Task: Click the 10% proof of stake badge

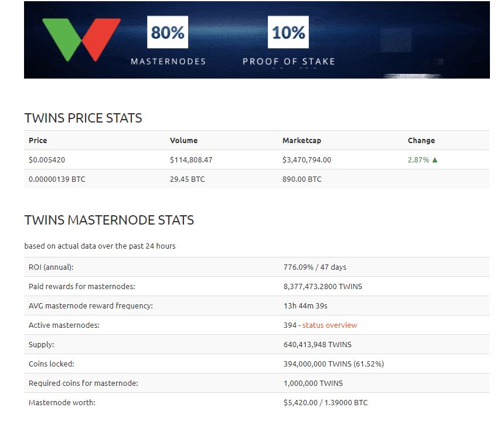Action: tap(288, 33)
